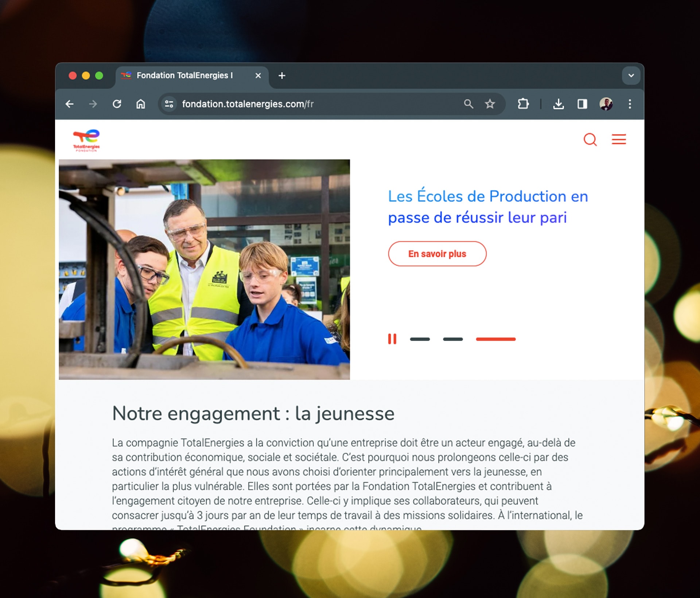Click the carousel workshop photo
This screenshot has width=700, height=598.
click(204, 269)
